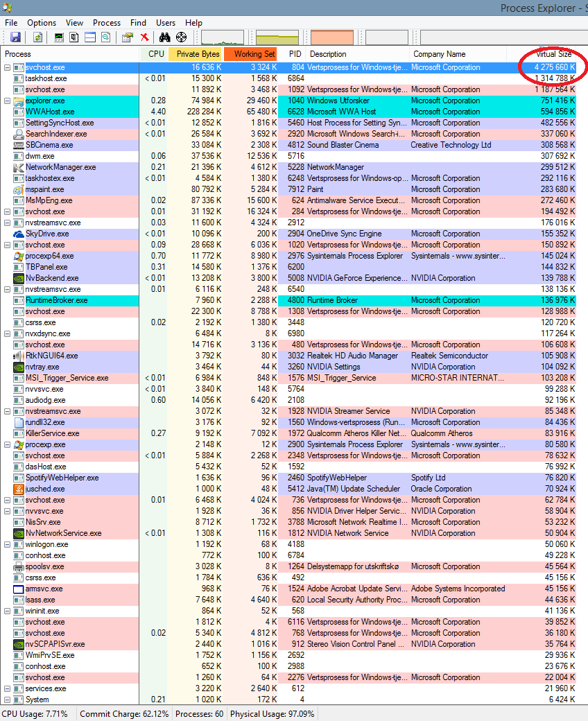Click the Process Explorer title bar icon
Screen dimensions: 588x721
(x=7, y=8)
